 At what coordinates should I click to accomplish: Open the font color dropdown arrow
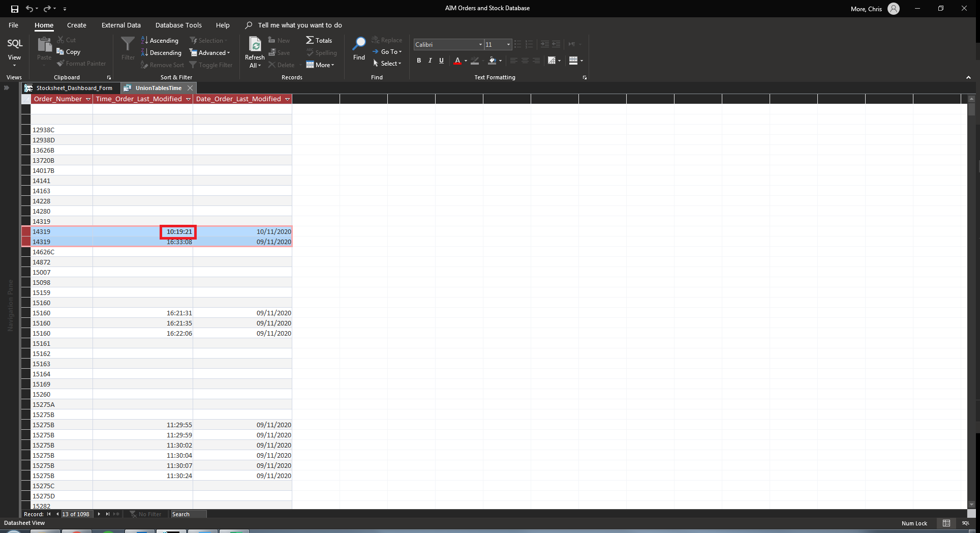point(466,61)
